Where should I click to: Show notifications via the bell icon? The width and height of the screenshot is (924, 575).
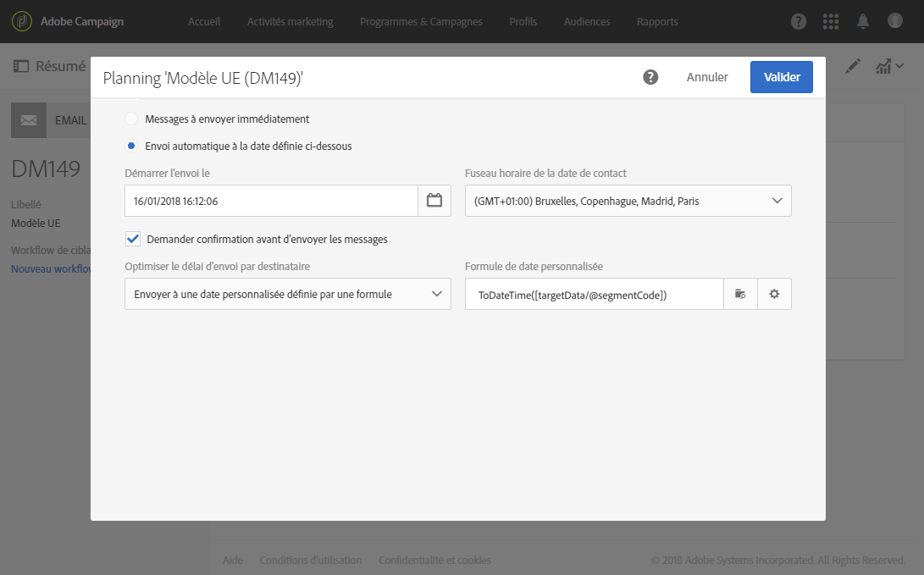[x=863, y=21]
